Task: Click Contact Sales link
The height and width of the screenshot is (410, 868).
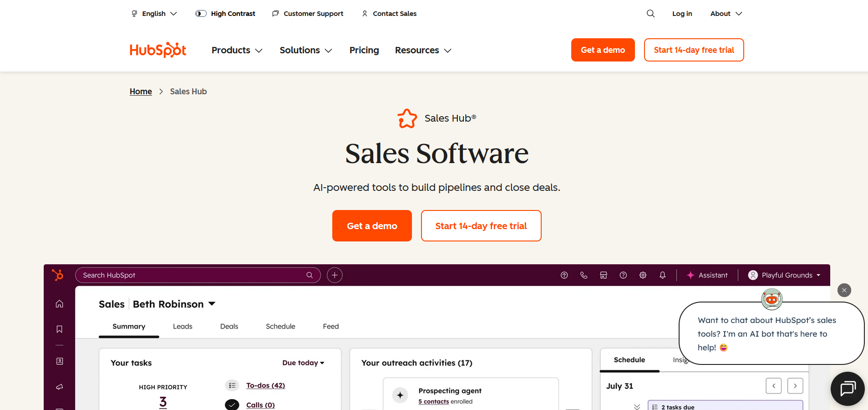Action: [389, 14]
